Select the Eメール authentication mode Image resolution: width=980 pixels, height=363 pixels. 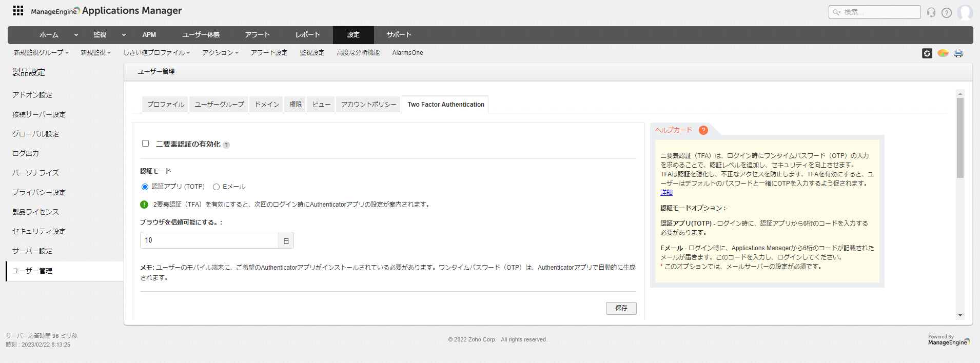tap(217, 187)
